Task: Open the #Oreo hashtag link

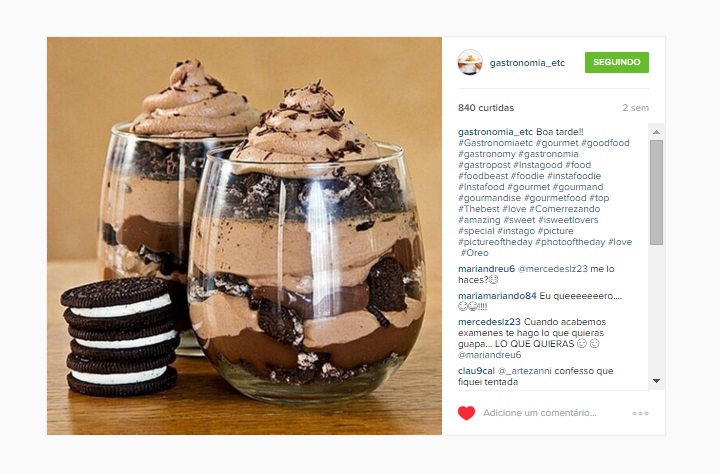Action: click(x=474, y=253)
